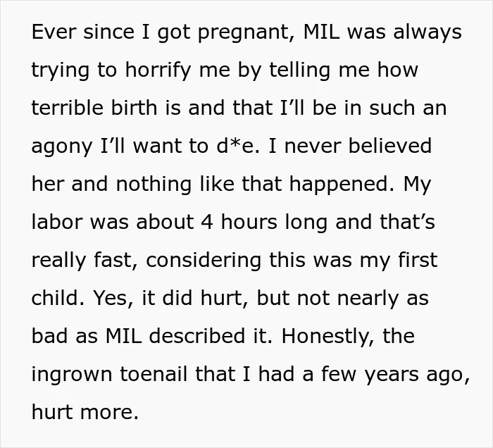Screen dimensions: 493x448
Task: Click the word "described" in the text
Action: pyautogui.click(x=196, y=336)
